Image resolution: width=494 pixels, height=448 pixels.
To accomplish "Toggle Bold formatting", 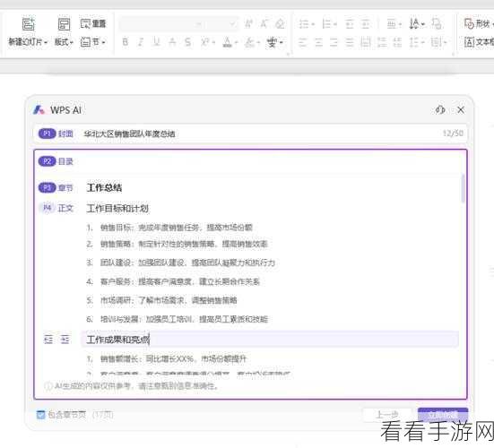I will (126, 42).
